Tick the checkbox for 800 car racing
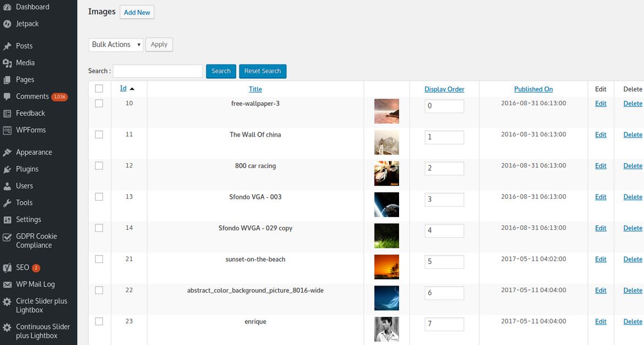Screen dimensions: 644x345 pos(99,166)
